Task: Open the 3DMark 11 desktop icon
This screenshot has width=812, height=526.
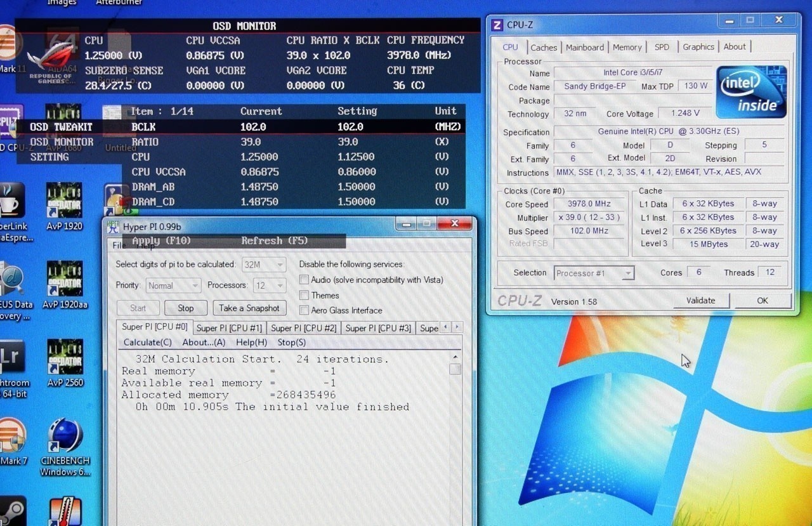Action: pos(11,49)
